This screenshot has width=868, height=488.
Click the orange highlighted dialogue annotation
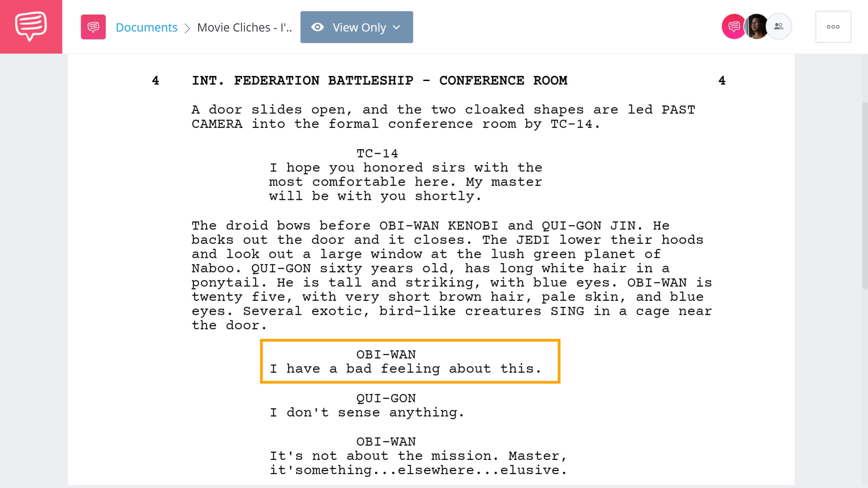click(x=410, y=362)
